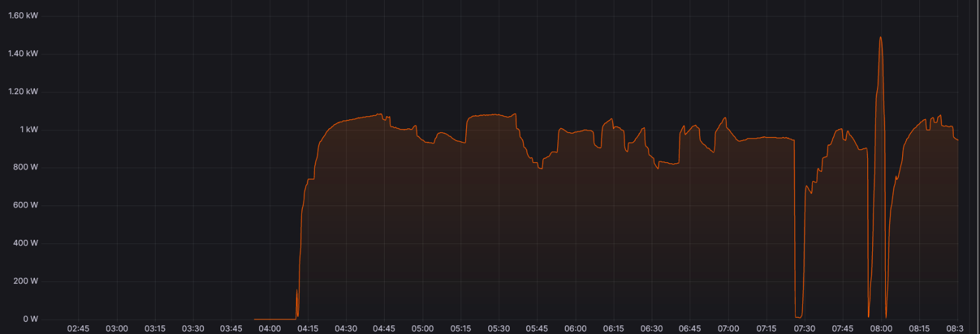Click the 03:15 time axis label
980x334 pixels.
pyautogui.click(x=155, y=328)
